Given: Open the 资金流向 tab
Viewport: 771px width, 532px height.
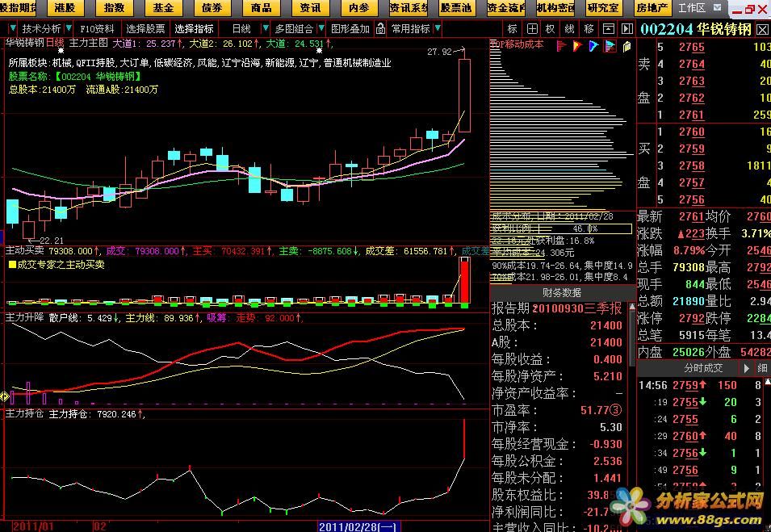Looking at the screenshot, I should [x=506, y=8].
